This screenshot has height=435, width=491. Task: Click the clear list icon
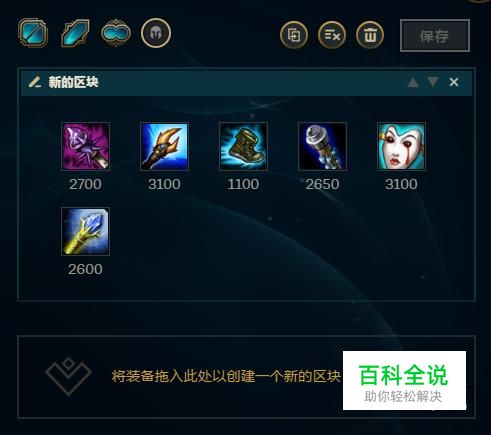click(x=332, y=35)
